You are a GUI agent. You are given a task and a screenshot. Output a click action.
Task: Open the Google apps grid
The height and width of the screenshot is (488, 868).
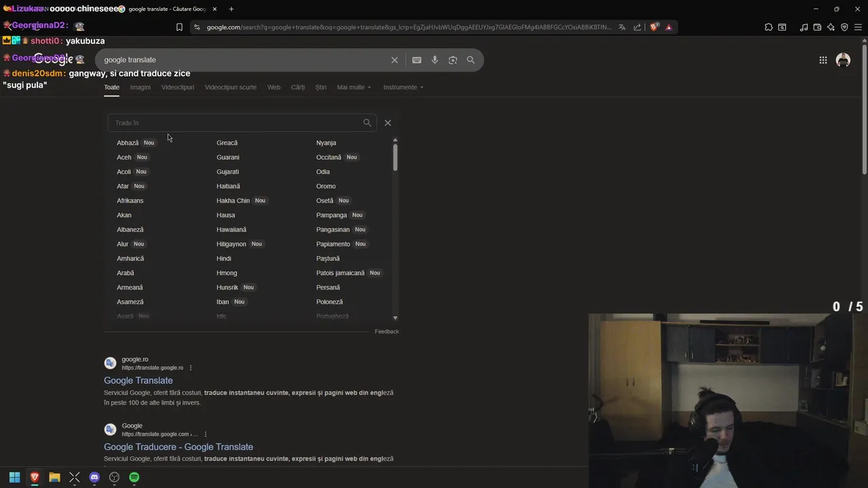point(823,60)
